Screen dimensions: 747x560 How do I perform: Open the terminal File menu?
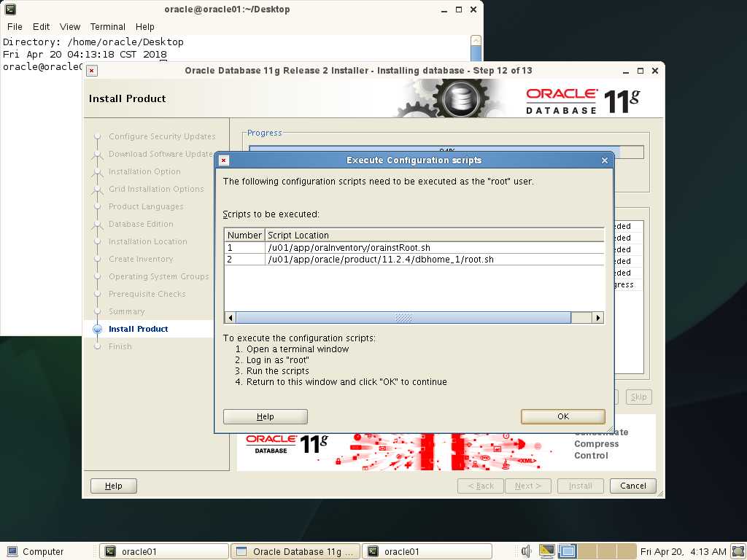click(x=15, y=27)
